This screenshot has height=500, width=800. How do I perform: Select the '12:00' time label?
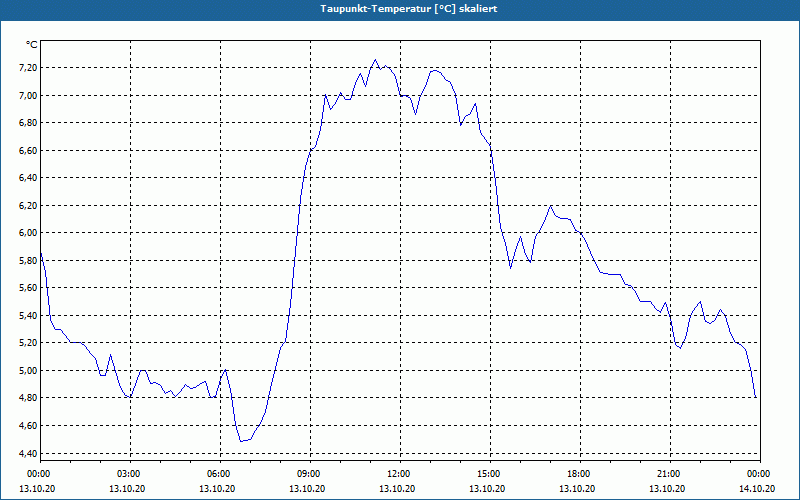(400, 474)
